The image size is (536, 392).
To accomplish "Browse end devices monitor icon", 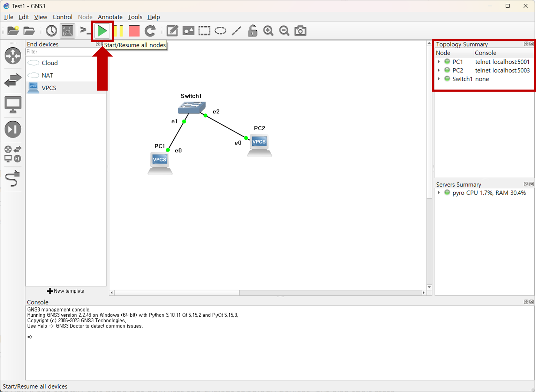I will [13, 105].
